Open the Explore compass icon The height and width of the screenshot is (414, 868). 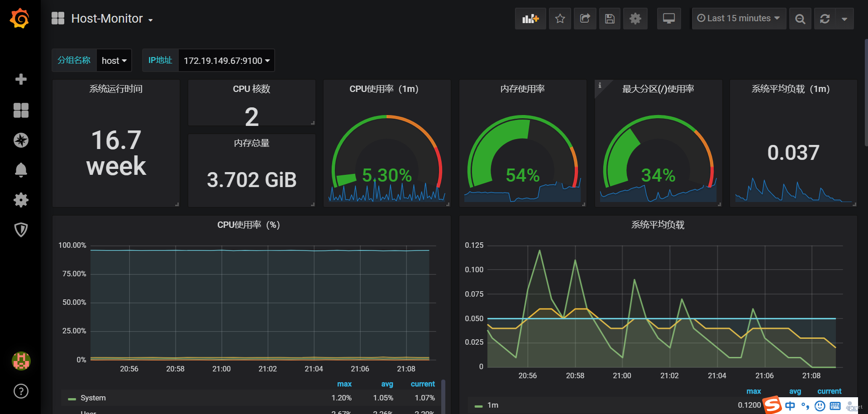click(21, 140)
